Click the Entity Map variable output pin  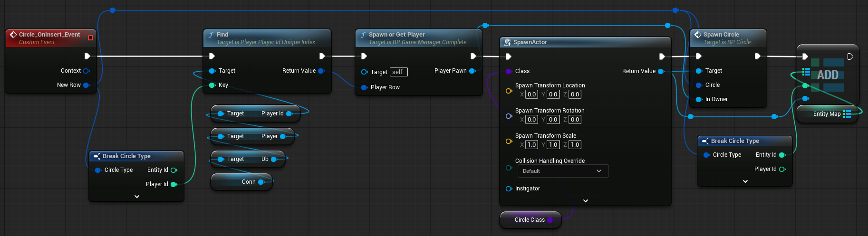[x=847, y=114]
